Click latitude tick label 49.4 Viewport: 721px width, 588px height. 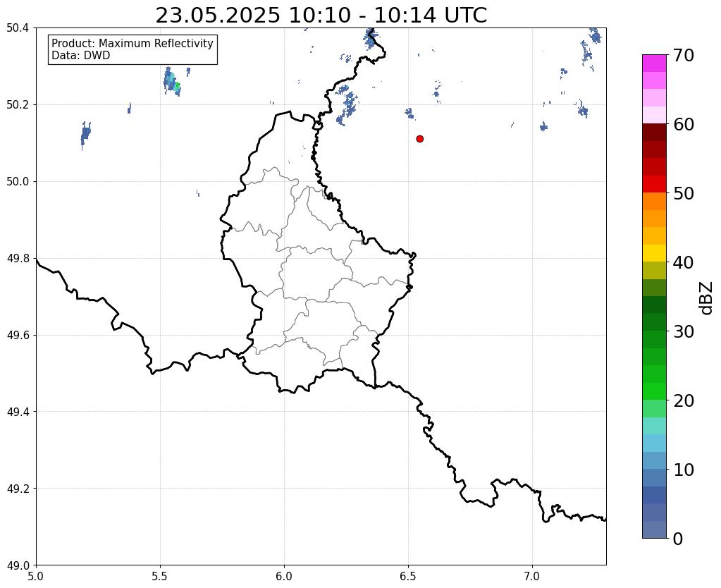click(x=18, y=412)
